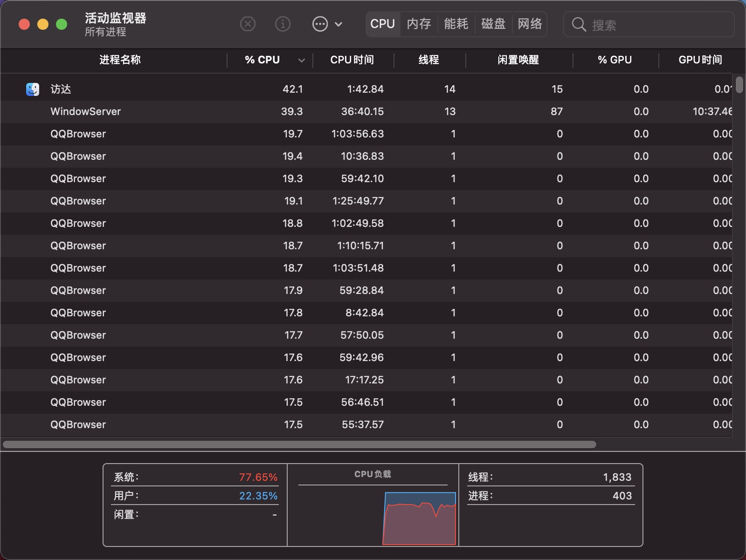Select the CPU tab

382,24
